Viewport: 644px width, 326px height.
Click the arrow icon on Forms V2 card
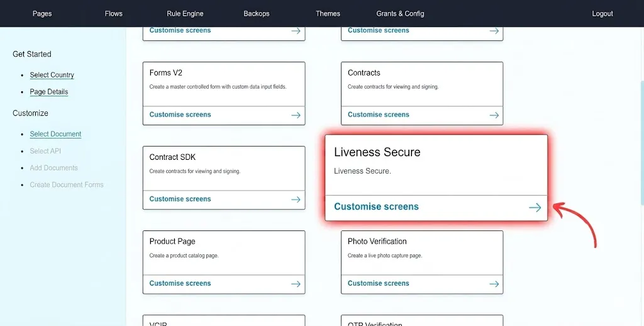pos(296,115)
